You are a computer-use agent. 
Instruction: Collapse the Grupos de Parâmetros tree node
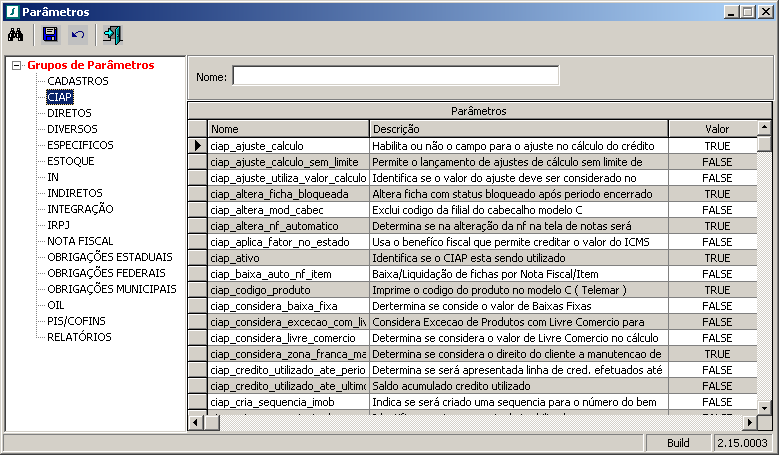pyautogui.click(x=16, y=65)
